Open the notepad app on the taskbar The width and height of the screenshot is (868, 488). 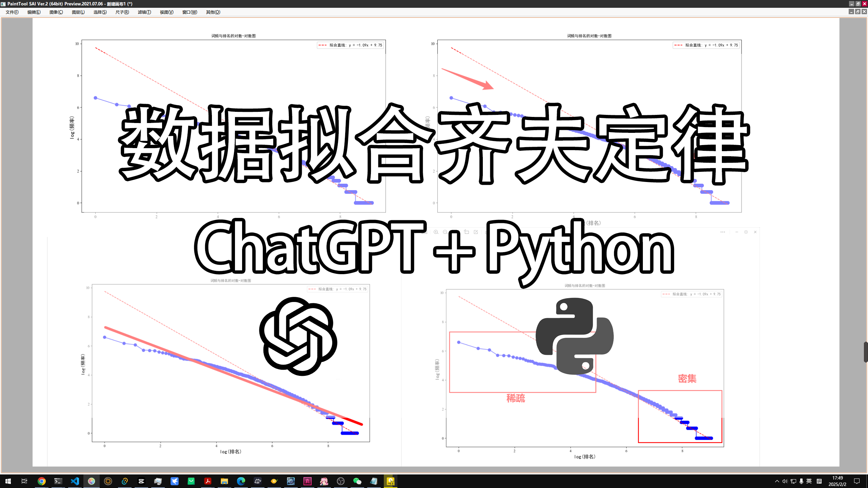click(x=374, y=481)
